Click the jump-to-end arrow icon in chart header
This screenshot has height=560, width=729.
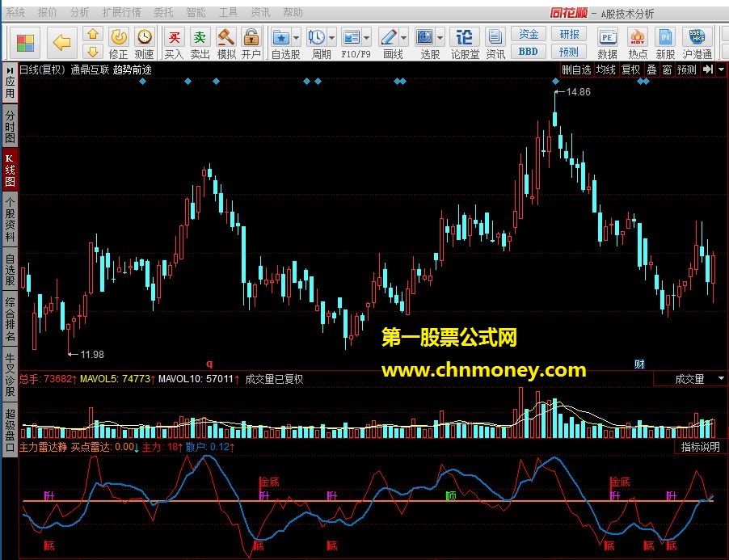pyautogui.click(x=708, y=69)
